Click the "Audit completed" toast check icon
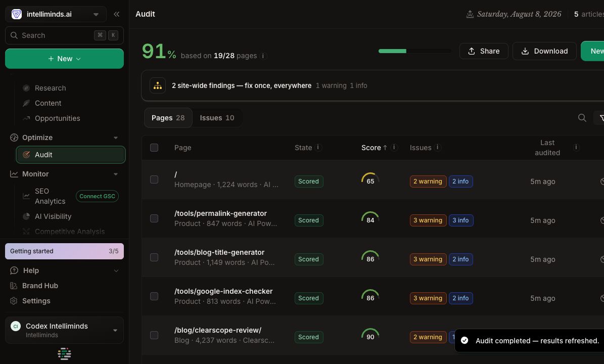The image size is (604, 364). coord(464,341)
